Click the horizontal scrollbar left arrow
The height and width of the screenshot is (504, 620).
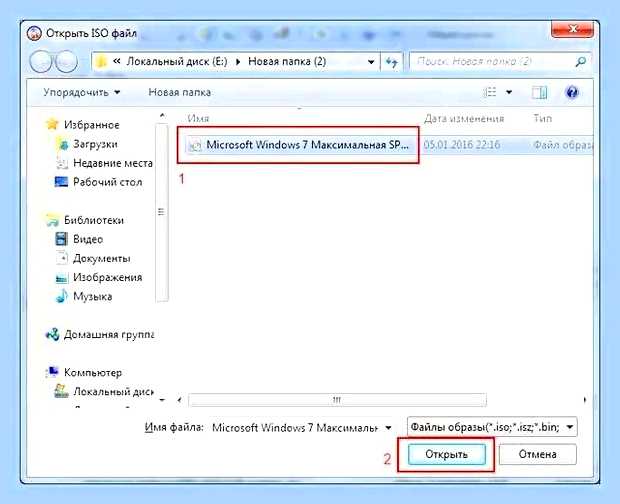click(180, 400)
